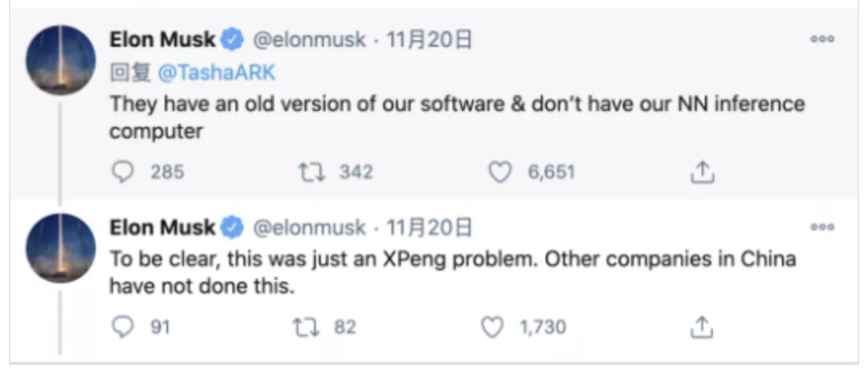The width and height of the screenshot is (868, 370).
Task: Open first tweet's rocket profile picture
Action: pyautogui.click(x=60, y=60)
